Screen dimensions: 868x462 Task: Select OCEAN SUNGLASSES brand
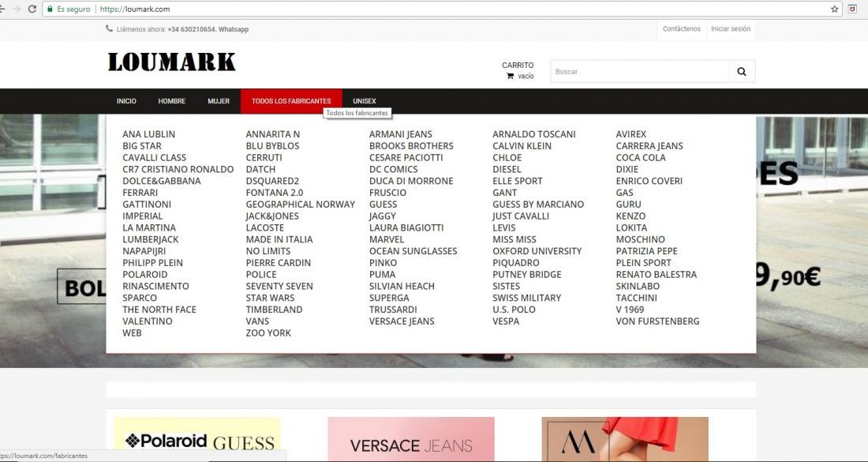pos(413,250)
